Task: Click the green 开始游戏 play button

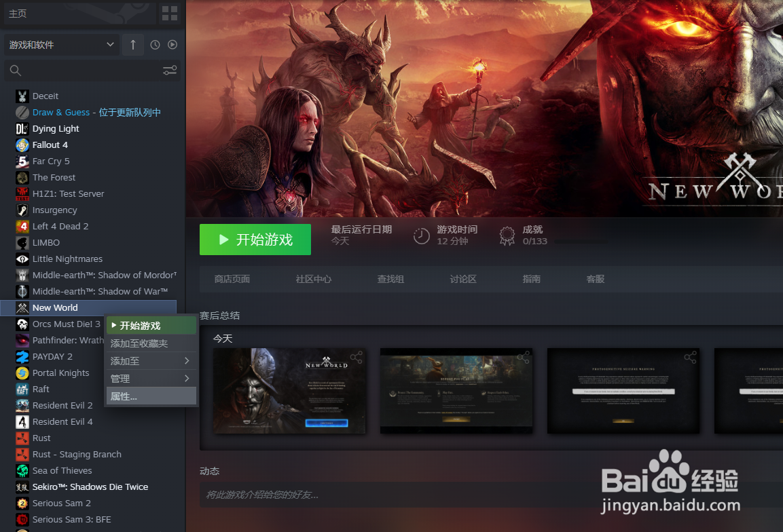Action: click(255, 240)
